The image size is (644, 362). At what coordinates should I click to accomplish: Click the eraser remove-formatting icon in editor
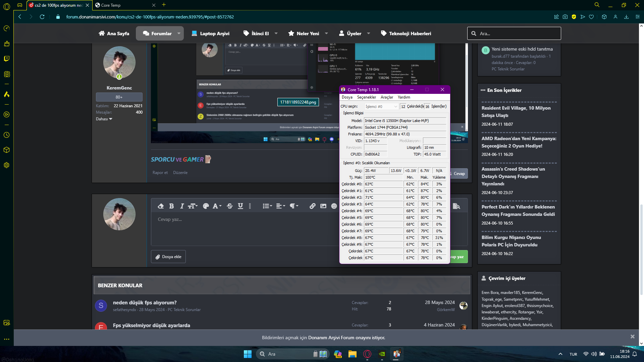(x=161, y=206)
